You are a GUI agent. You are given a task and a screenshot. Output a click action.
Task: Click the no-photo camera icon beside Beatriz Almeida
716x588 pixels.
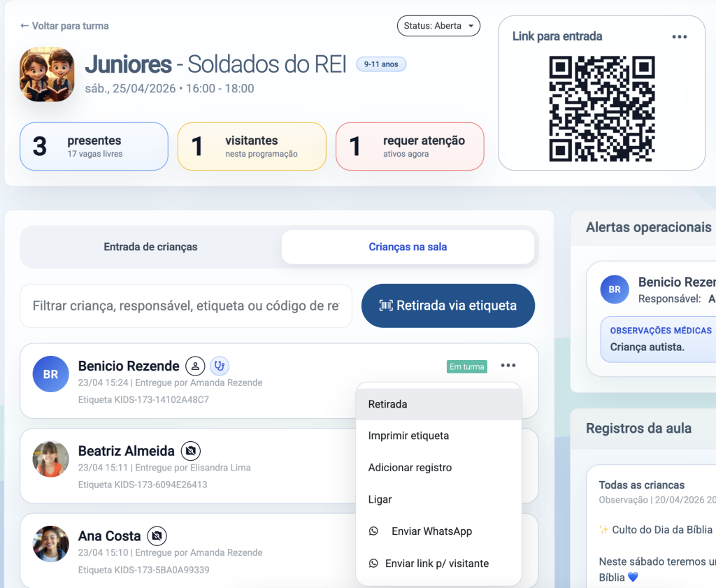click(191, 451)
